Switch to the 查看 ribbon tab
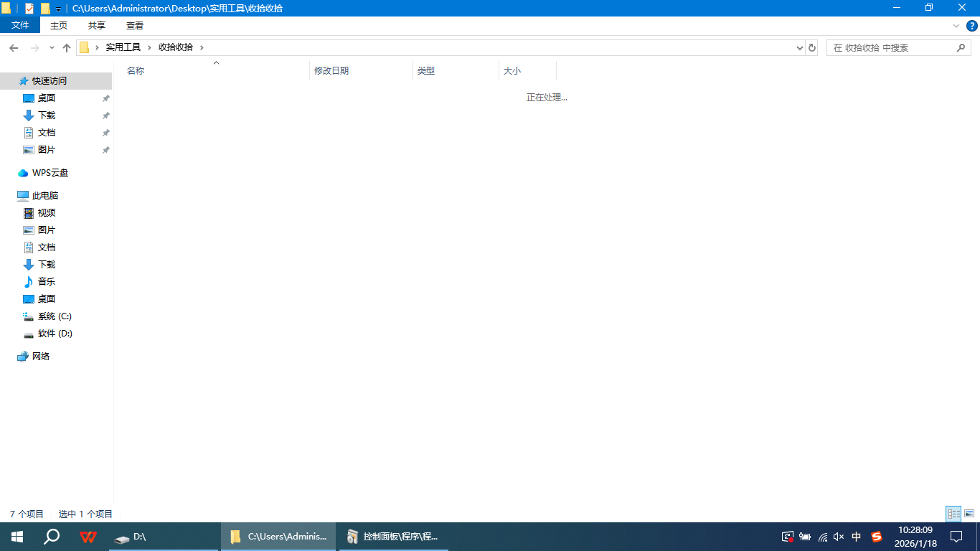The height and width of the screenshot is (551, 980). pyautogui.click(x=135, y=25)
